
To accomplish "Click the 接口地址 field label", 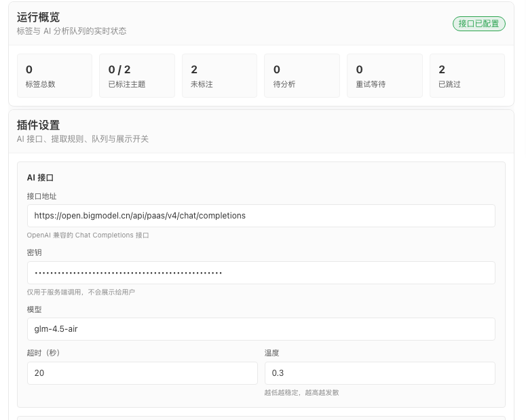I will [41, 196].
